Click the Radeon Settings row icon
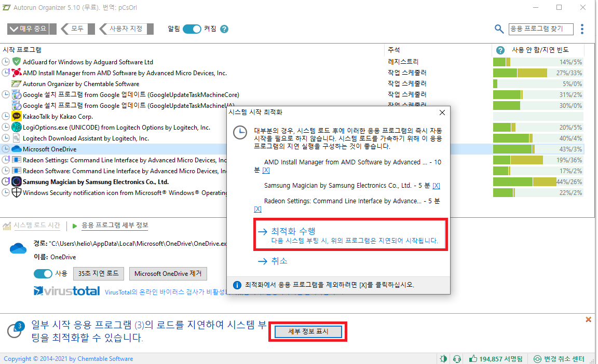Screen dimensions: 598x364 pos(17,160)
